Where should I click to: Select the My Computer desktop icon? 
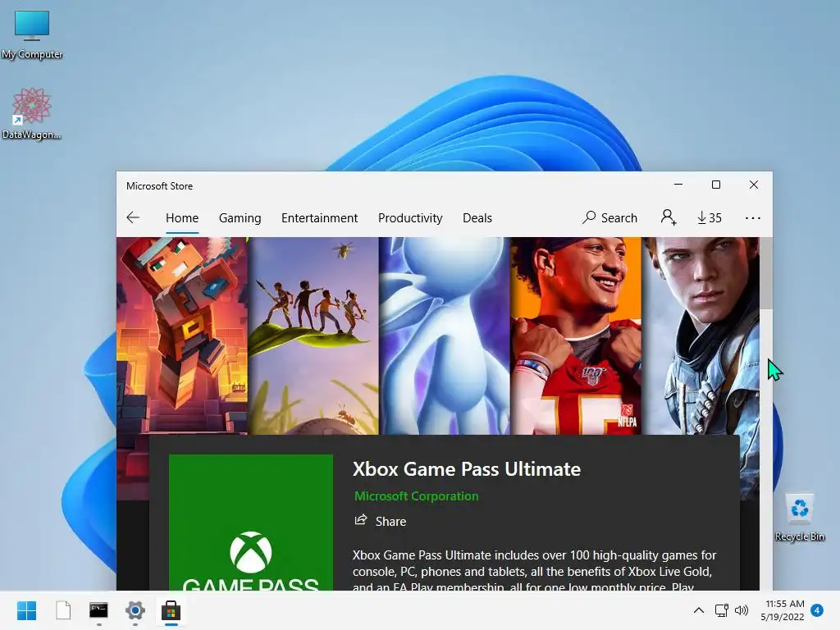tap(32, 34)
